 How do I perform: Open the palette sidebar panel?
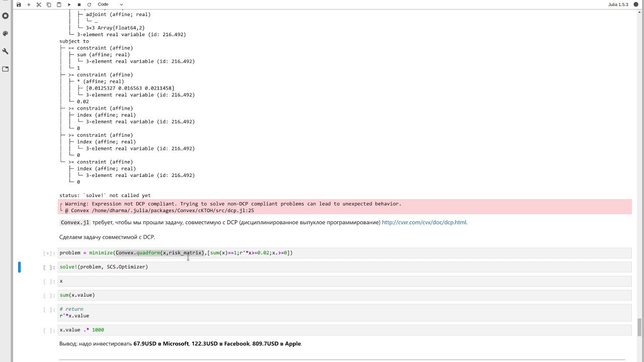coord(6,34)
